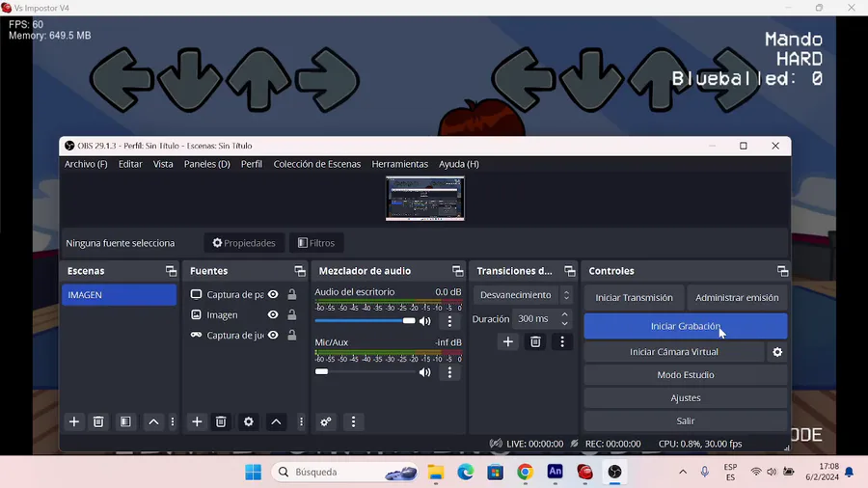The width and height of the screenshot is (868, 488).
Task: Add a transition with plus icon
Action: point(507,342)
